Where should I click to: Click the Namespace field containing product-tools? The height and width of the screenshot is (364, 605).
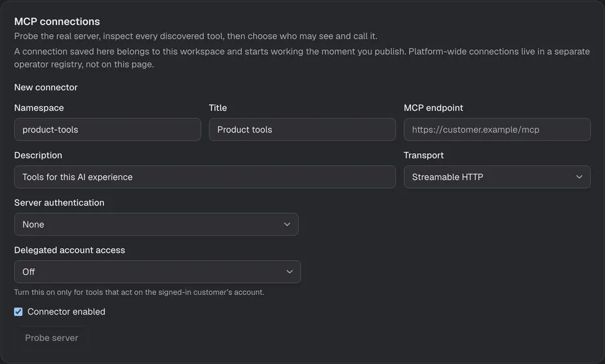coord(107,129)
